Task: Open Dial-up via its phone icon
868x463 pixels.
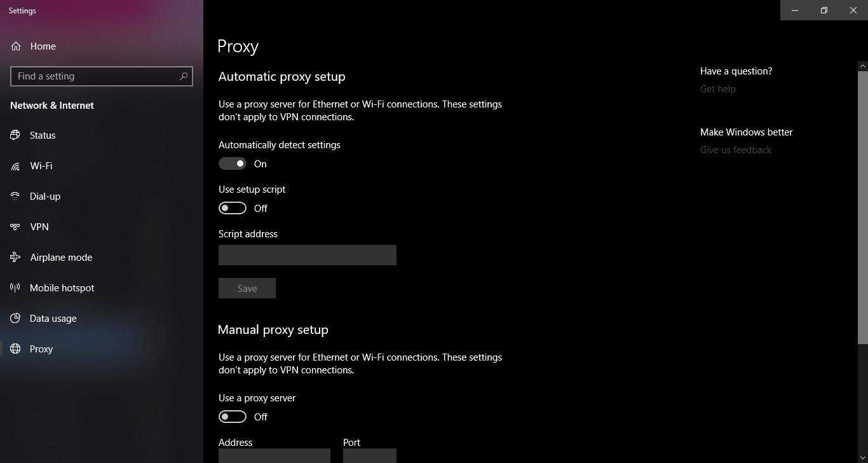Action: pyautogui.click(x=15, y=196)
